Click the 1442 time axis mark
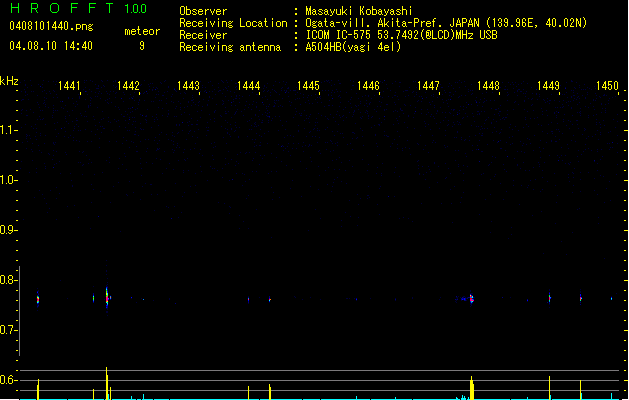The height and width of the screenshot is (400, 629). (x=128, y=86)
